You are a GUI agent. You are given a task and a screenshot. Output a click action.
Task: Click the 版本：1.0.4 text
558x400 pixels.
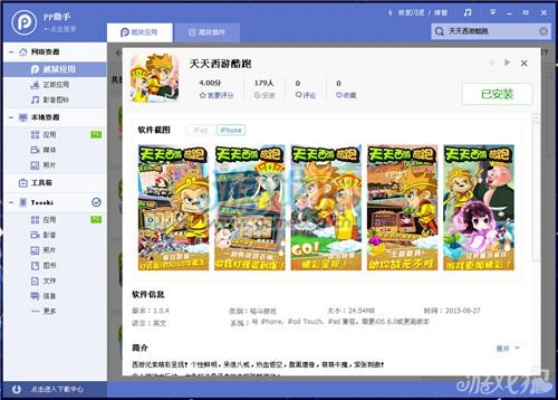151,311
